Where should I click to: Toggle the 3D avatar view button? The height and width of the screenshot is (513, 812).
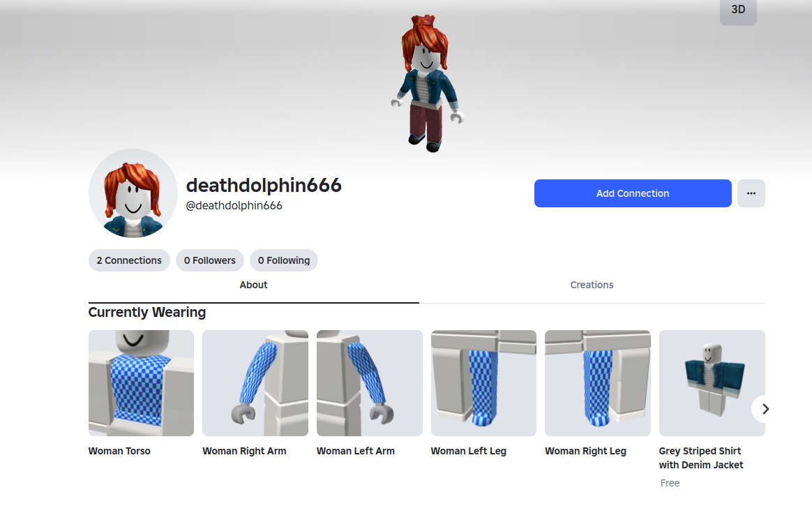pos(737,10)
